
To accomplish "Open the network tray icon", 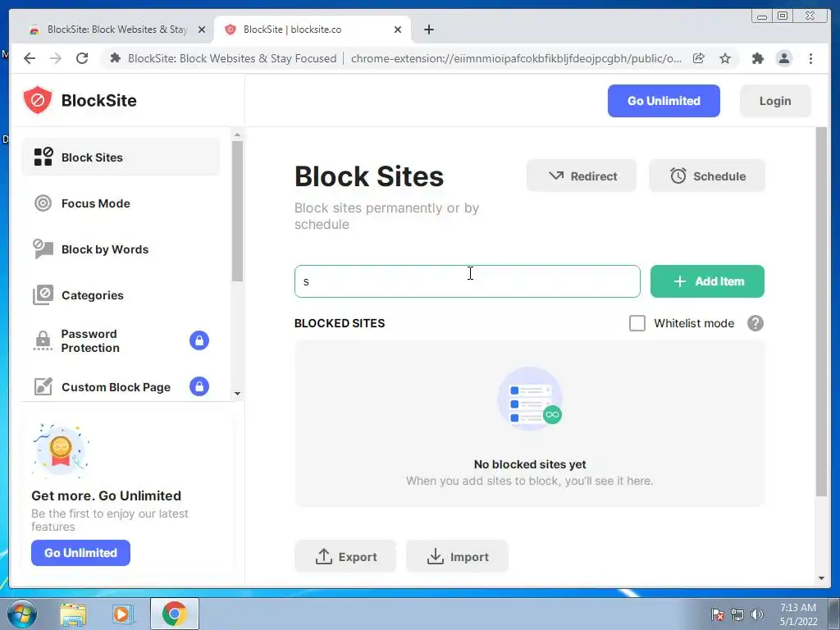I will (x=737, y=614).
